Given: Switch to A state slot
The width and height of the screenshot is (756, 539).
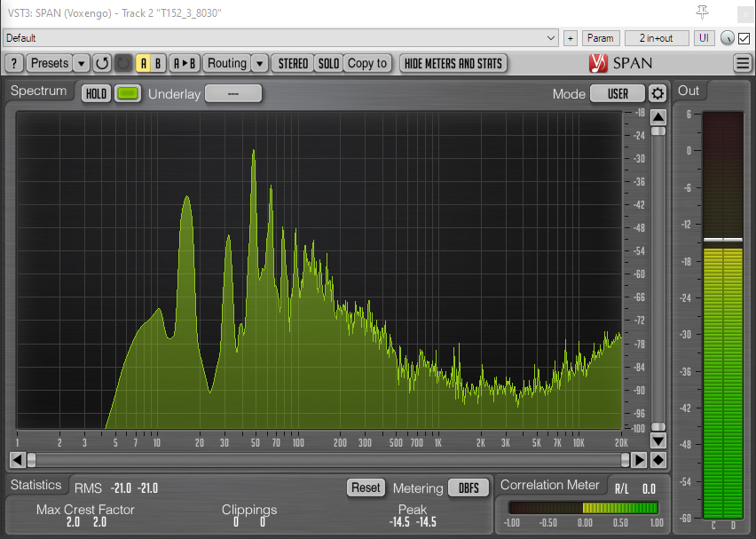Looking at the screenshot, I should point(143,63).
